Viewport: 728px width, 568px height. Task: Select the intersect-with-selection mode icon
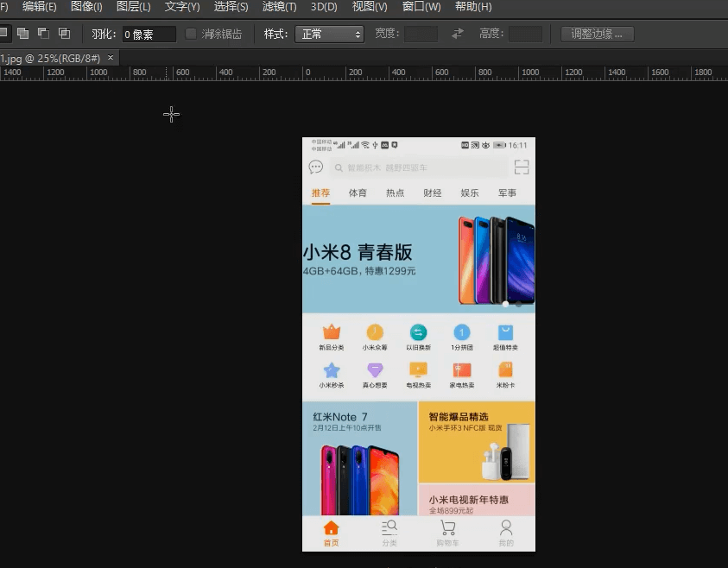click(64, 34)
